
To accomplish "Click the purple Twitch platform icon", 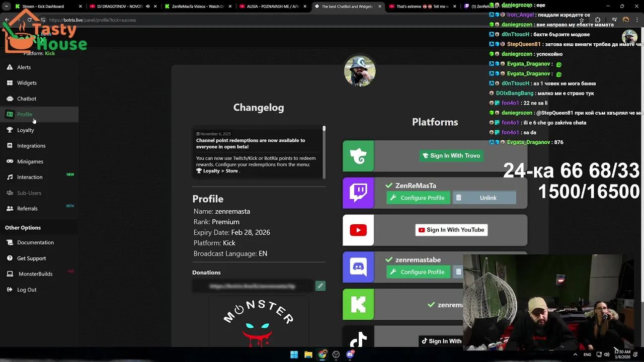I will (358, 193).
